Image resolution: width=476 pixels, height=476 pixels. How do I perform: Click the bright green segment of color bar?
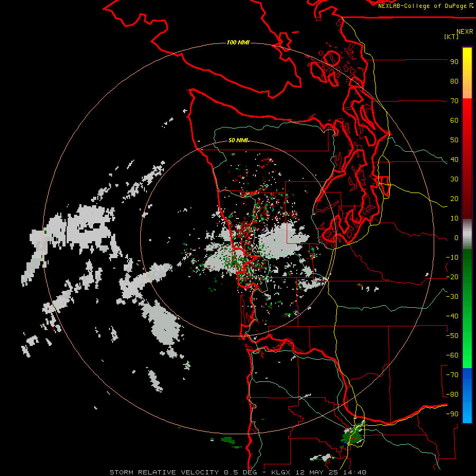(467, 349)
